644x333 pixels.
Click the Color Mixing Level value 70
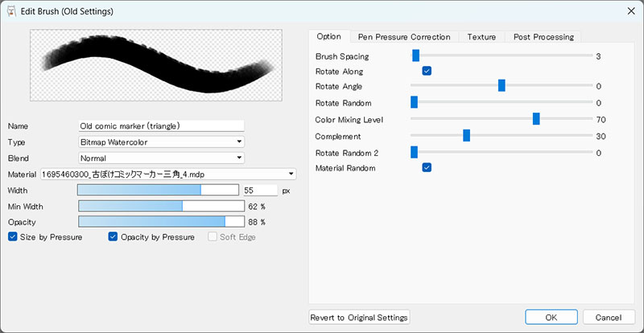coord(601,120)
